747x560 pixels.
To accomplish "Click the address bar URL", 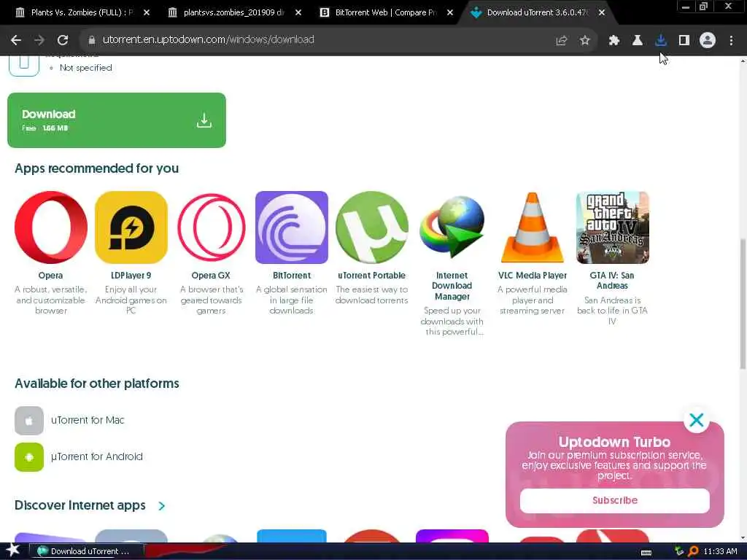I will point(208,39).
